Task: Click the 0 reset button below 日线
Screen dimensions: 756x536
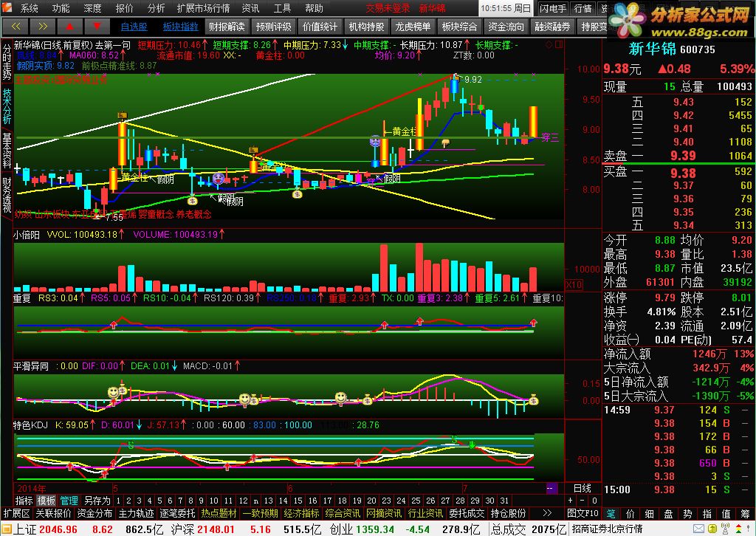Action: coord(594,501)
